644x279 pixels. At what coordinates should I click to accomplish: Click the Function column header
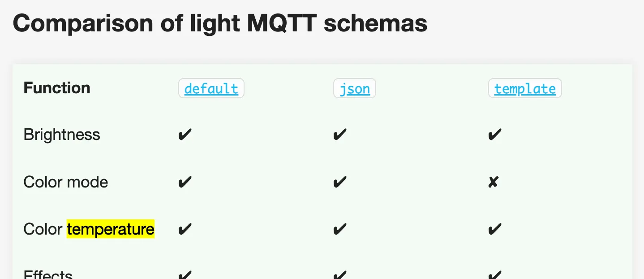point(57,88)
